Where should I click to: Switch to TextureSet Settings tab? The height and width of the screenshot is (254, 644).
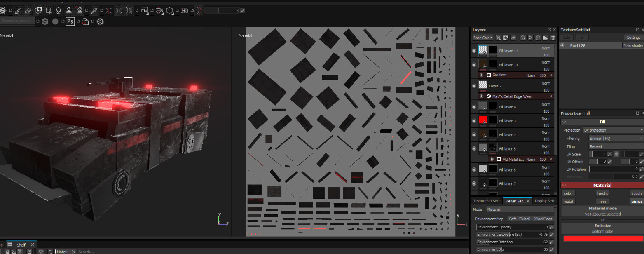tap(487, 201)
